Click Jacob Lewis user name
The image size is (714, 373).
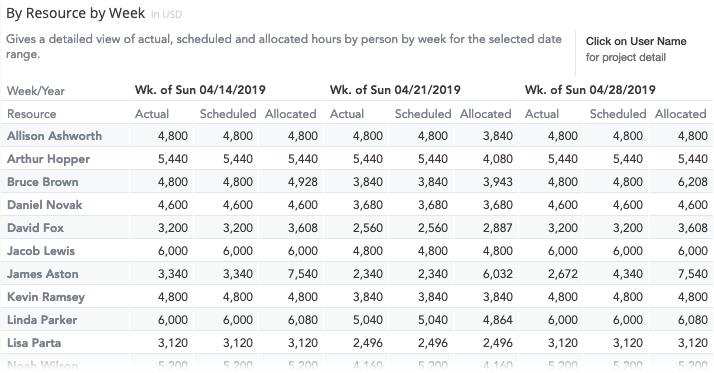pos(41,251)
